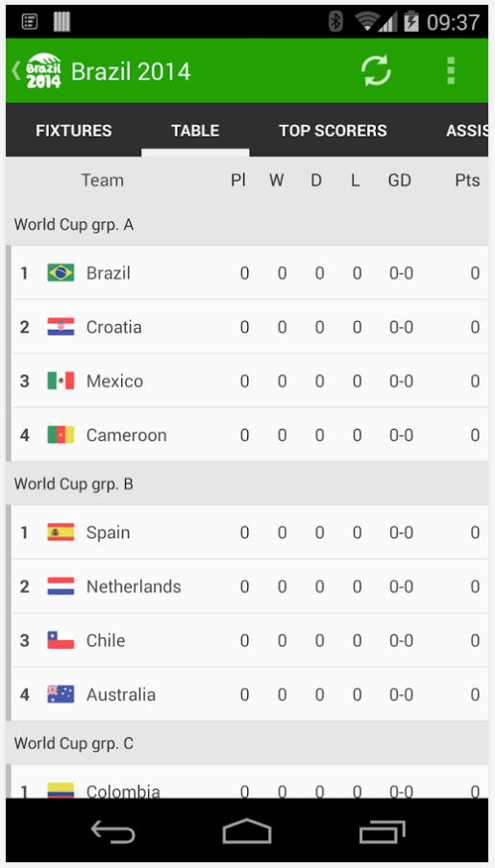
Task: Select the Netherlands row in group B
Action: click(x=248, y=586)
